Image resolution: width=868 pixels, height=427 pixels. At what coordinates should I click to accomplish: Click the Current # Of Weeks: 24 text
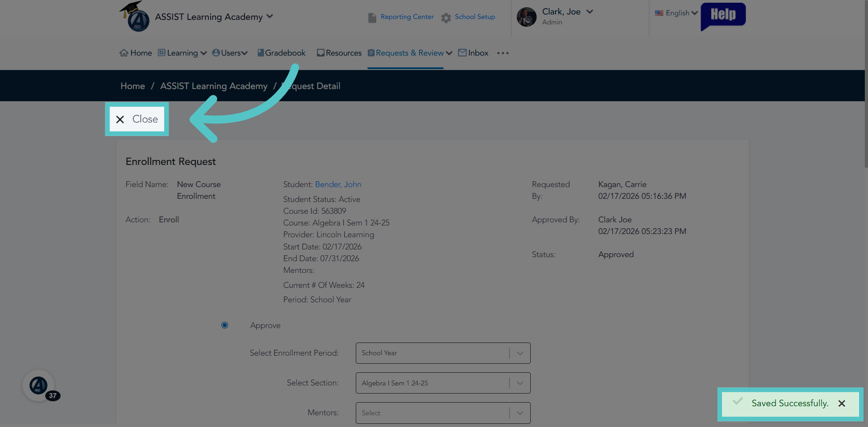[324, 285]
